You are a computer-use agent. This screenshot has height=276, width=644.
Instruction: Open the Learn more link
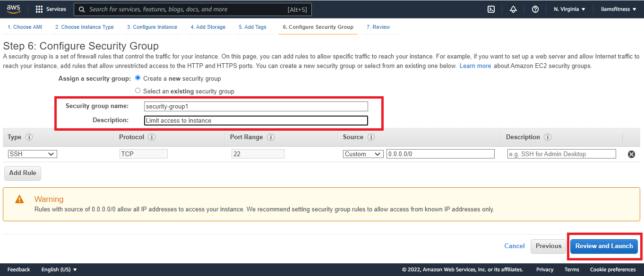[x=475, y=66]
